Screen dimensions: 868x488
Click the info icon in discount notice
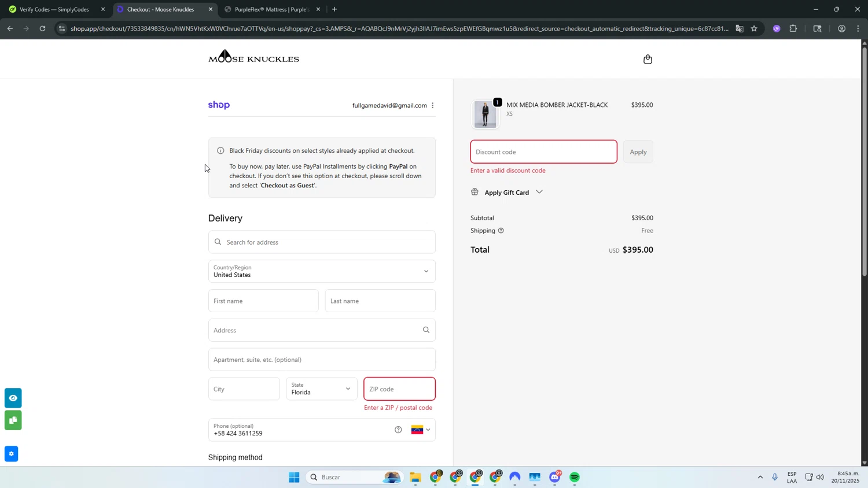(x=220, y=150)
